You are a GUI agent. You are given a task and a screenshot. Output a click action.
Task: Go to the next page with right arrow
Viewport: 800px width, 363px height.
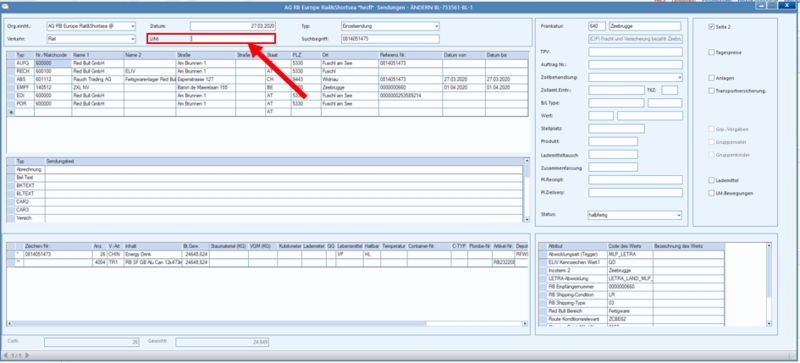(27, 355)
